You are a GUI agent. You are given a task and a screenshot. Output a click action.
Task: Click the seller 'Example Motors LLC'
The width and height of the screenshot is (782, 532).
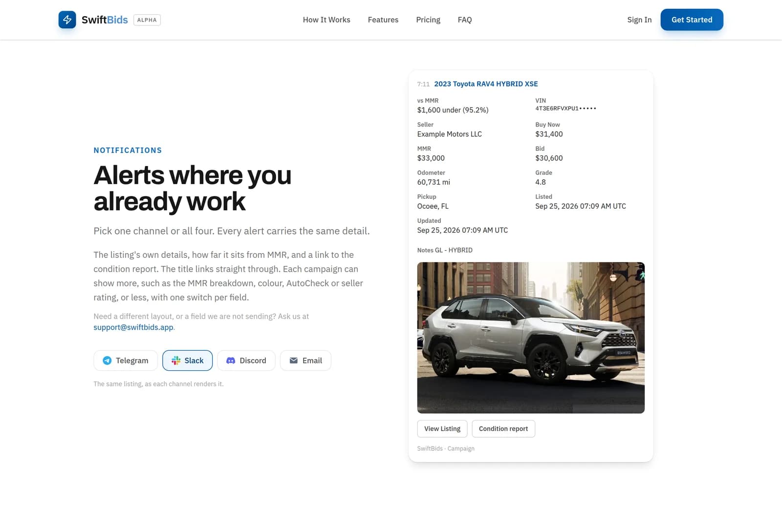[x=449, y=134]
